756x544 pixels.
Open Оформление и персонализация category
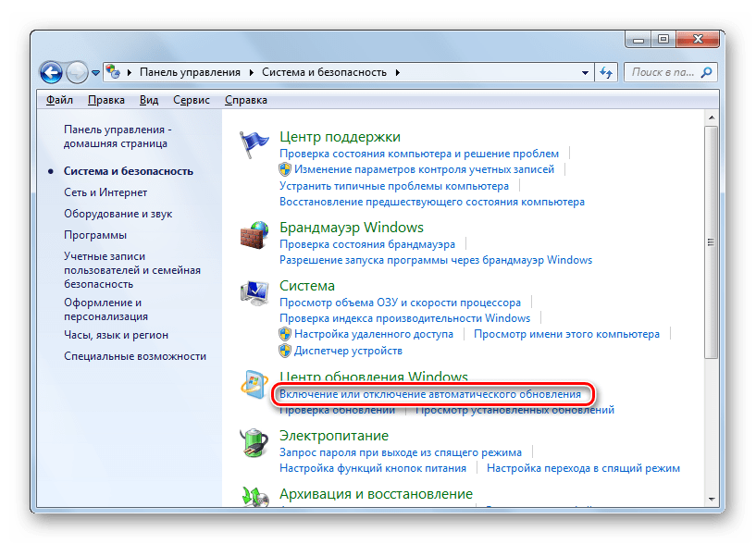[106, 310]
